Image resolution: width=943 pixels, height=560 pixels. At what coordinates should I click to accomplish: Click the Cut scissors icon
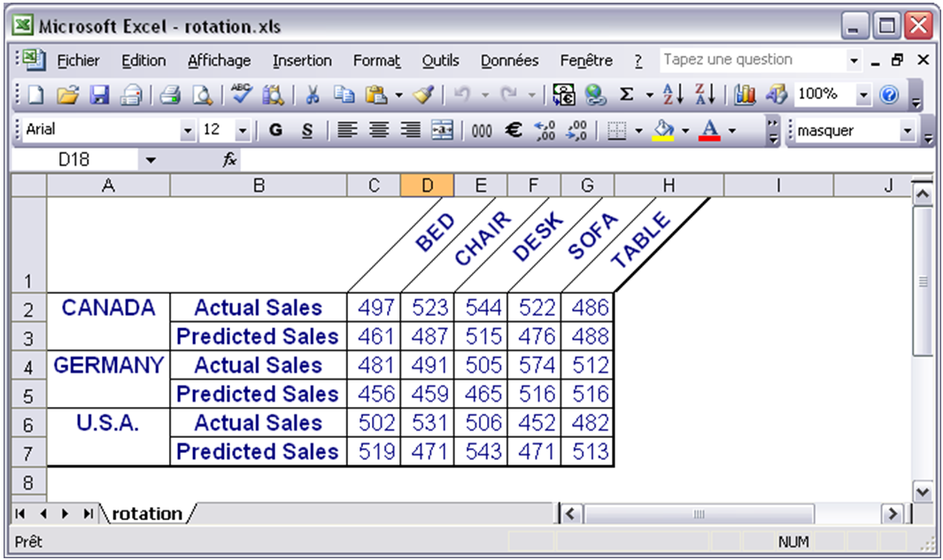[x=313, y=95]
